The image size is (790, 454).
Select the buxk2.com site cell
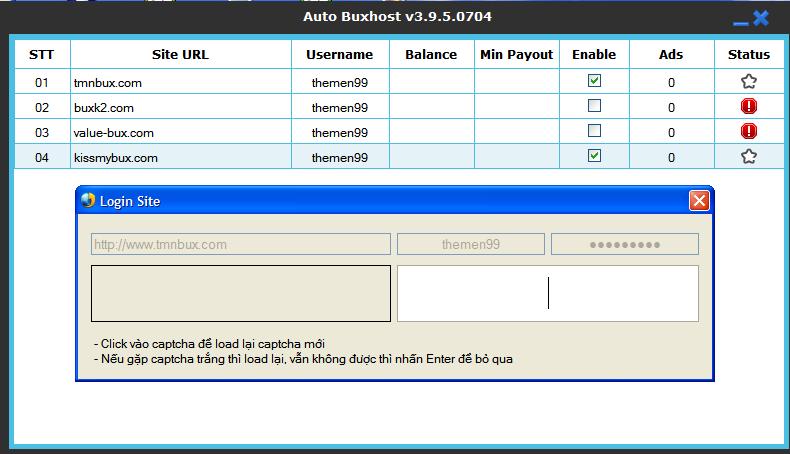[180, 107]
